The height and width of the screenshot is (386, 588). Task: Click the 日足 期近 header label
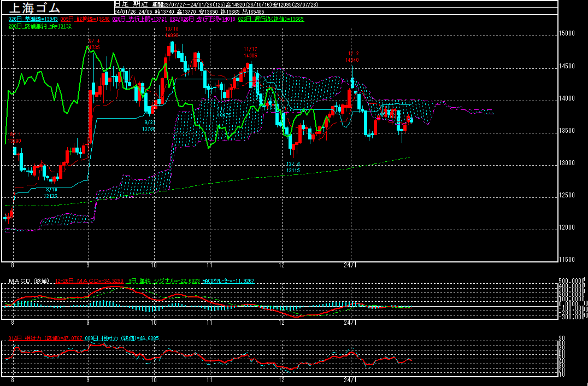131,4
